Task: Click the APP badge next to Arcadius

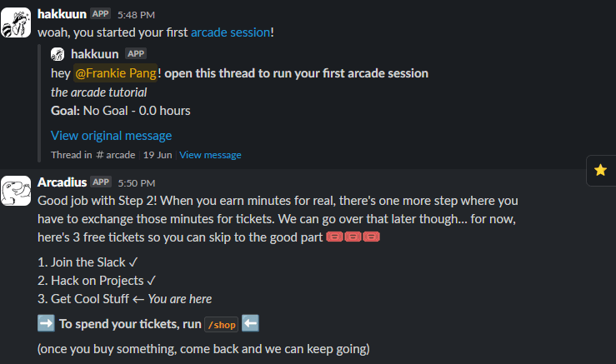Action: pos(101,182)
